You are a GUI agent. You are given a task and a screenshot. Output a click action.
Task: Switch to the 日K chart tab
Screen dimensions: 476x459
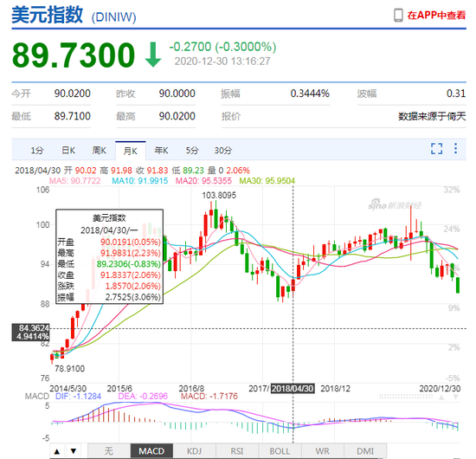68,151
